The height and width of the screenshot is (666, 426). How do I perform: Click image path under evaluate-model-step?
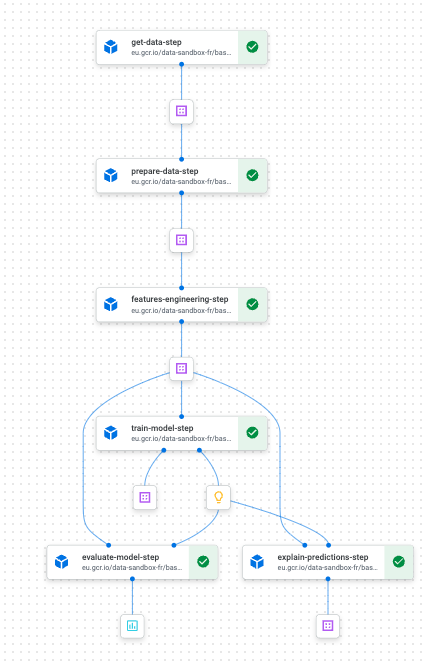point(132,567)
